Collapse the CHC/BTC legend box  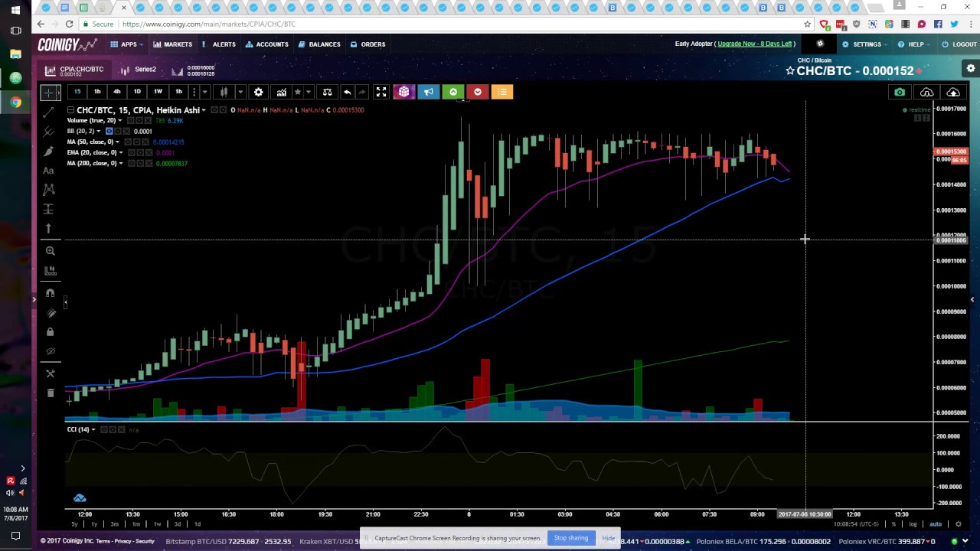(x=70, y=110)
